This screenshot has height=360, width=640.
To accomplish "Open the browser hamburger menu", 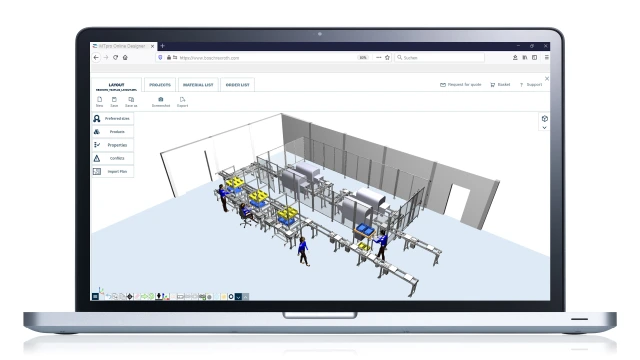I will click(x=547, y=58).
